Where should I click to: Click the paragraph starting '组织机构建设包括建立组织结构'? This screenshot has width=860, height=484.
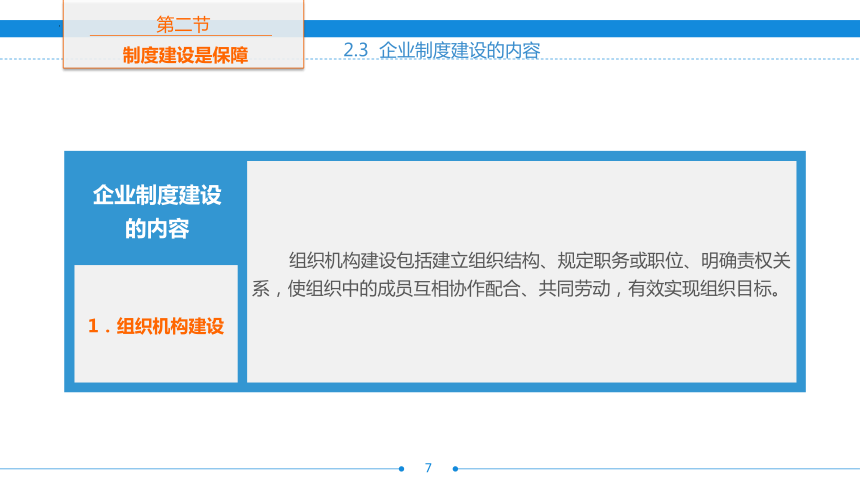pos(521,274)
